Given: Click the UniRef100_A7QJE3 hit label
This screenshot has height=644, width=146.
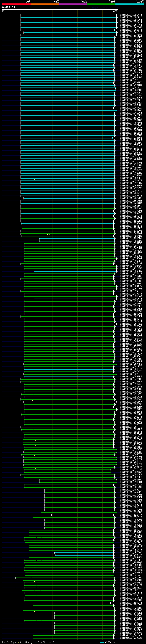Looking at the screenshot, I should 131,65.
